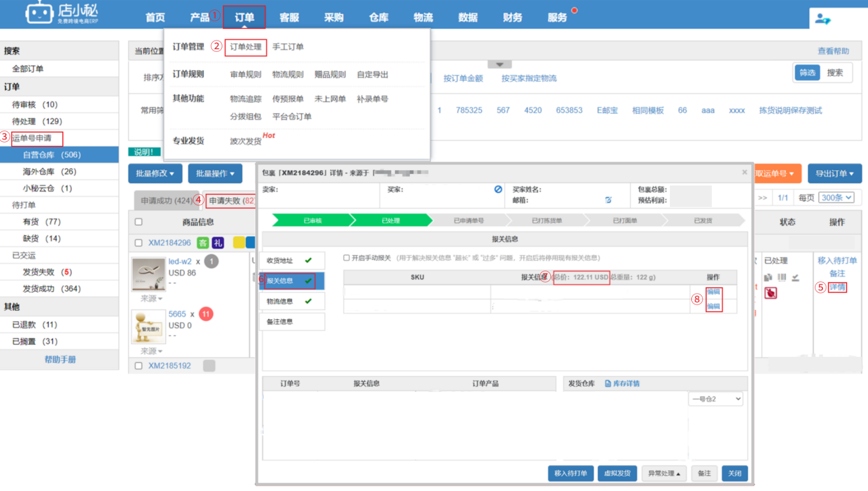This screenshot has width=868, height=491.
Task: Click the yellow color label on XM2184296
Action: 238,243
